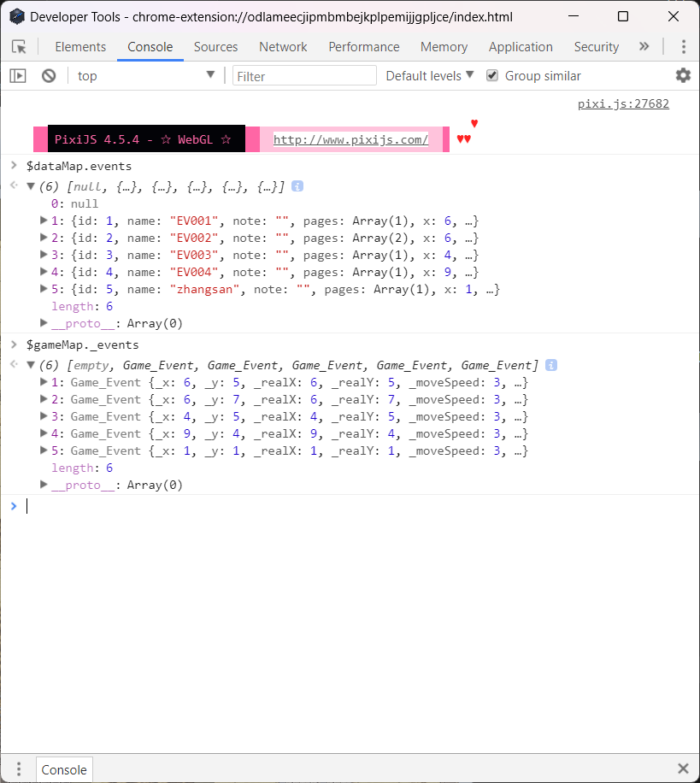Activate the inspect element picker icon

click(19, 47)
